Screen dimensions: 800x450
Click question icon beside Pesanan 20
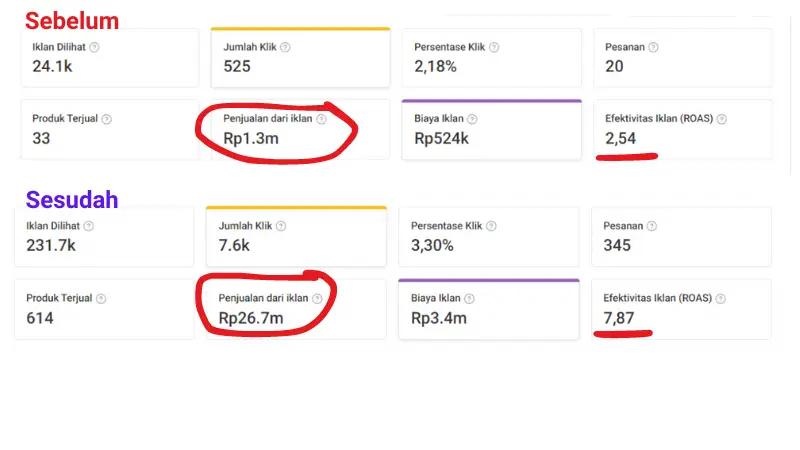pos(653,47)
